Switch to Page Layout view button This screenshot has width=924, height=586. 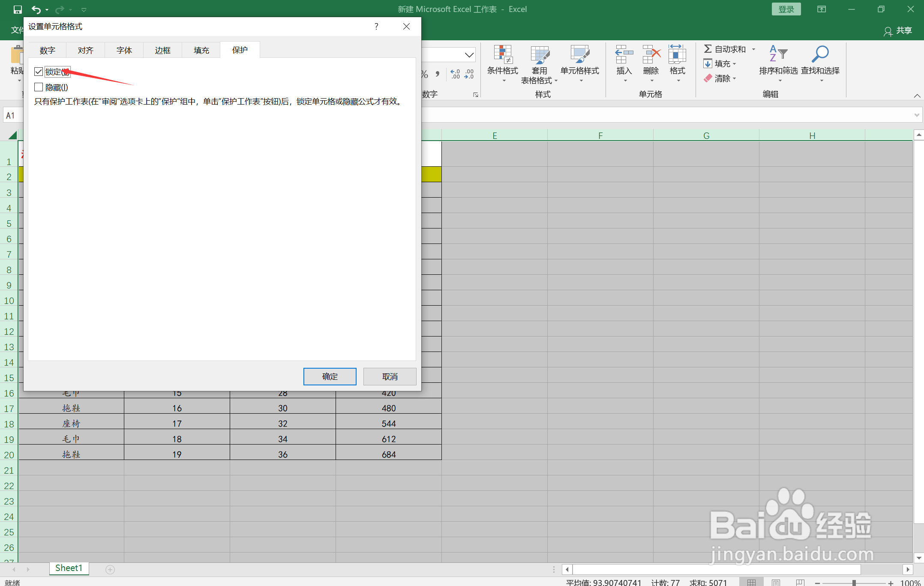click(x=776, y=582)
